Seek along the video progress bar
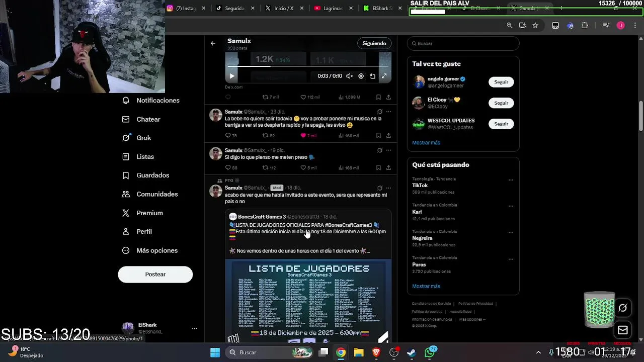 point(308,66)
